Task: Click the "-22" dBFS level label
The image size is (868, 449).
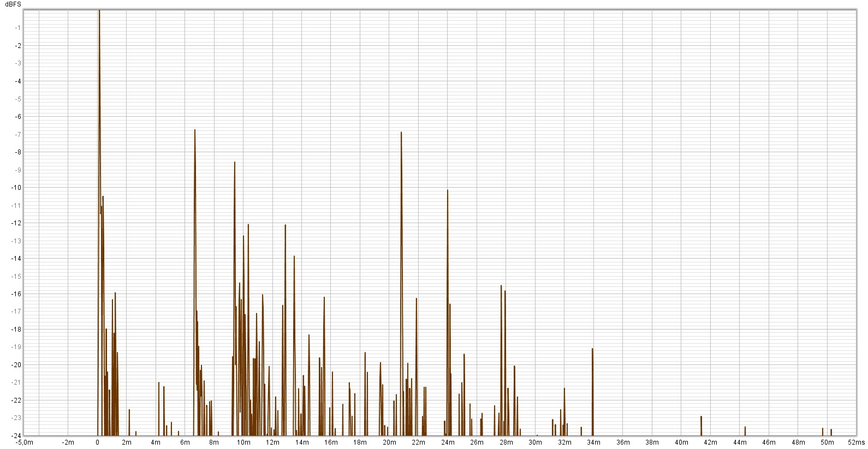Action: (16, 400)
